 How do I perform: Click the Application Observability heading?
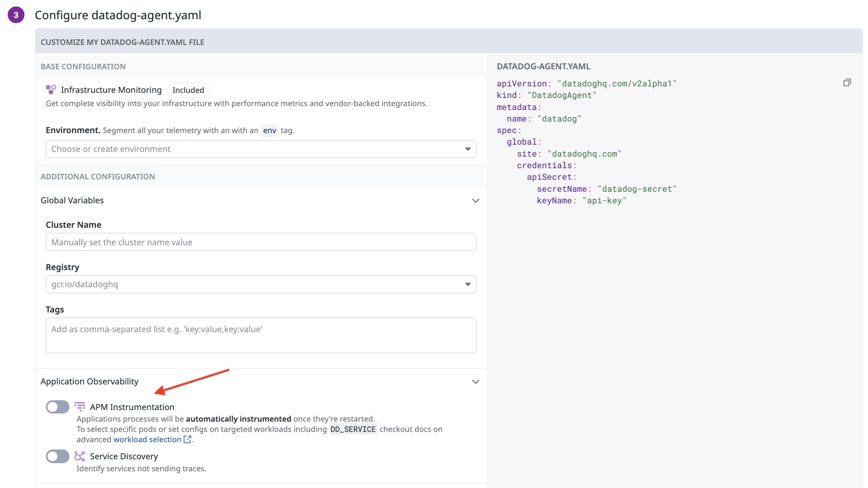pyautogui.click(x=90, y=381)
